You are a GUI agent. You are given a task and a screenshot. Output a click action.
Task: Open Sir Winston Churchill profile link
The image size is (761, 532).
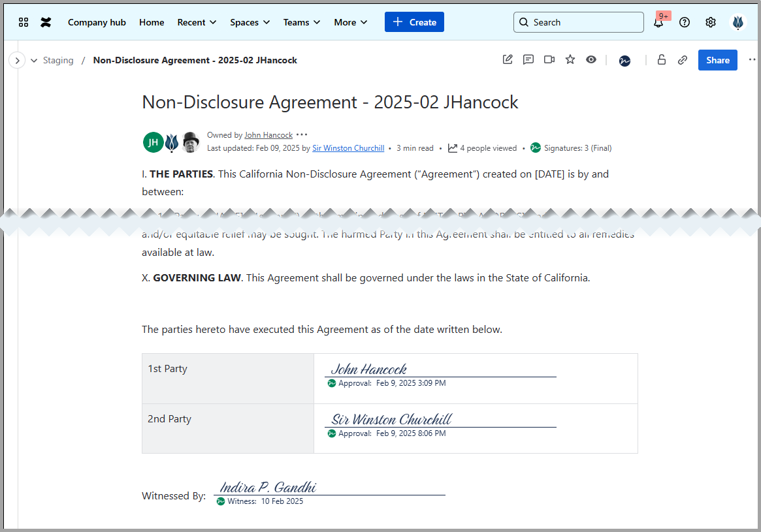348,148
